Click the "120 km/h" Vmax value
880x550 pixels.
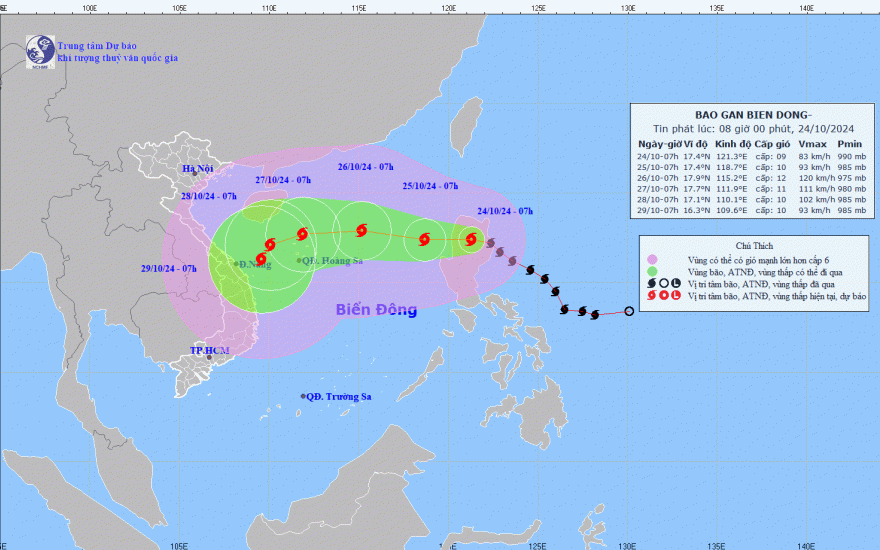(x=817, y=178)
